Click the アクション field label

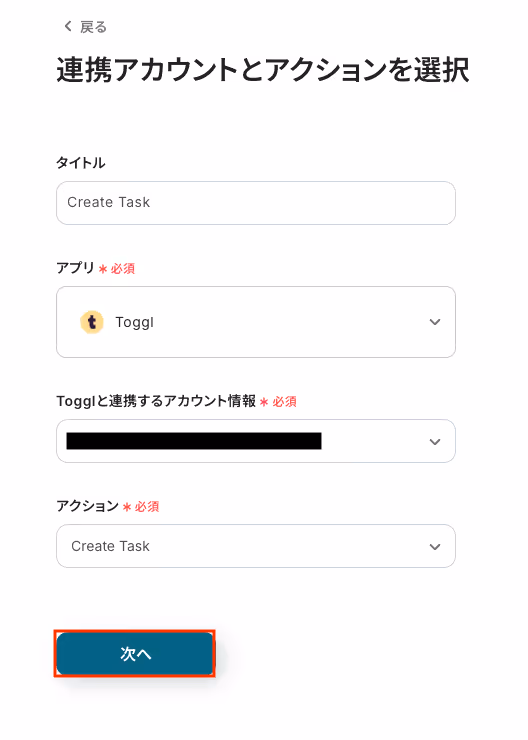[x=88, y=506]
